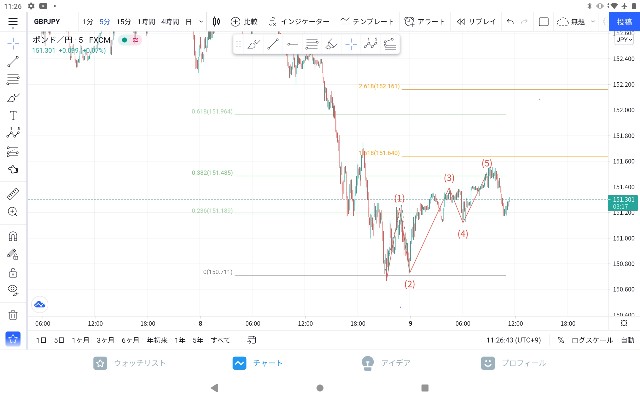This screenshot has height=400, width=640.
Task: Pick the highlighter in the floating toolbar
Action: (x=331, y=44)
